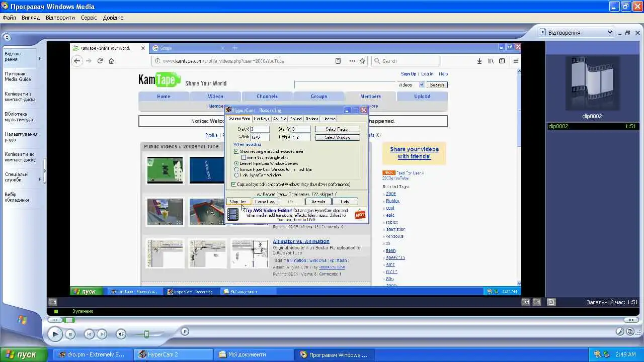Open the Довідка menu
This screenshot has height=362, width=644.
(113, 18)
